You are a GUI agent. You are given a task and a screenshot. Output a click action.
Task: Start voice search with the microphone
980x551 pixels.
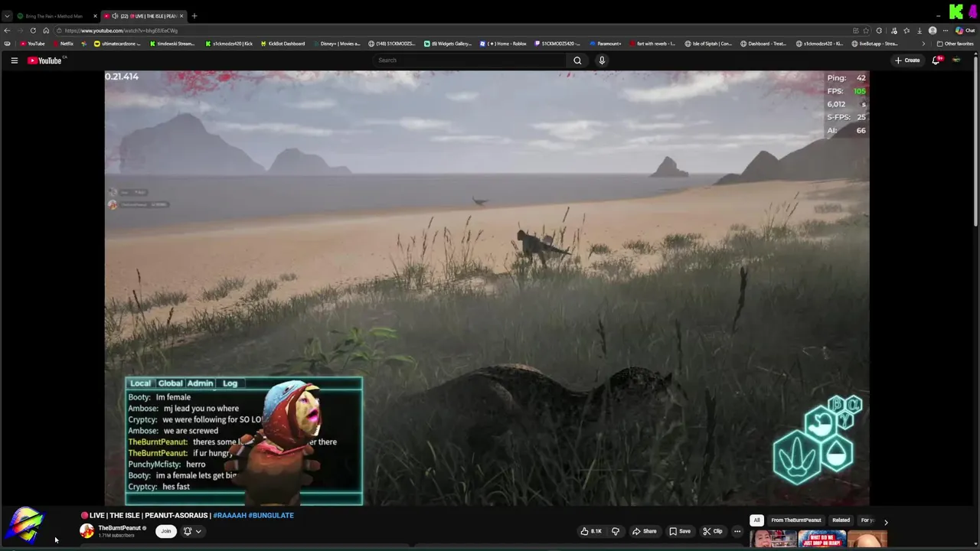click(x=602, y=60)
